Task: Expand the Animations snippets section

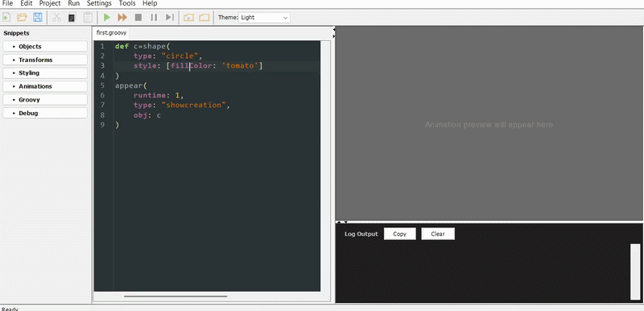Action: [45, 86]
